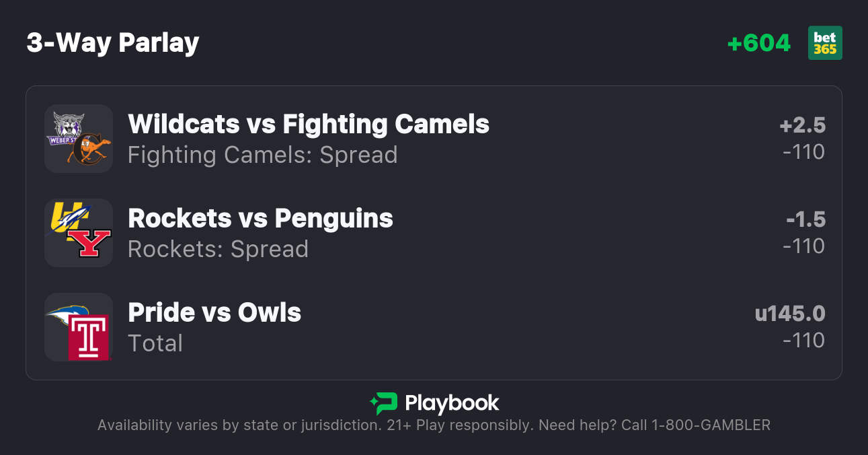
Task: Select the u145.0 total value
Action: pyautogui.click(x=790, y=314)
